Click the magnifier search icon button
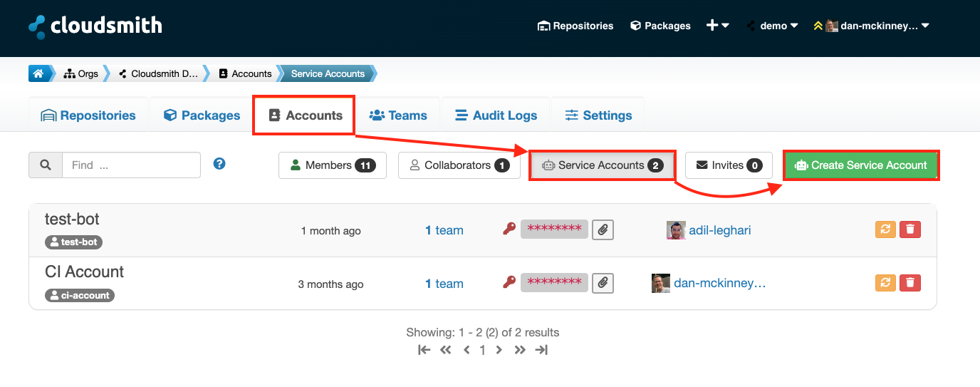Image resolution: width=980 pixels, height=387 pixels. [x=46, y=165]
